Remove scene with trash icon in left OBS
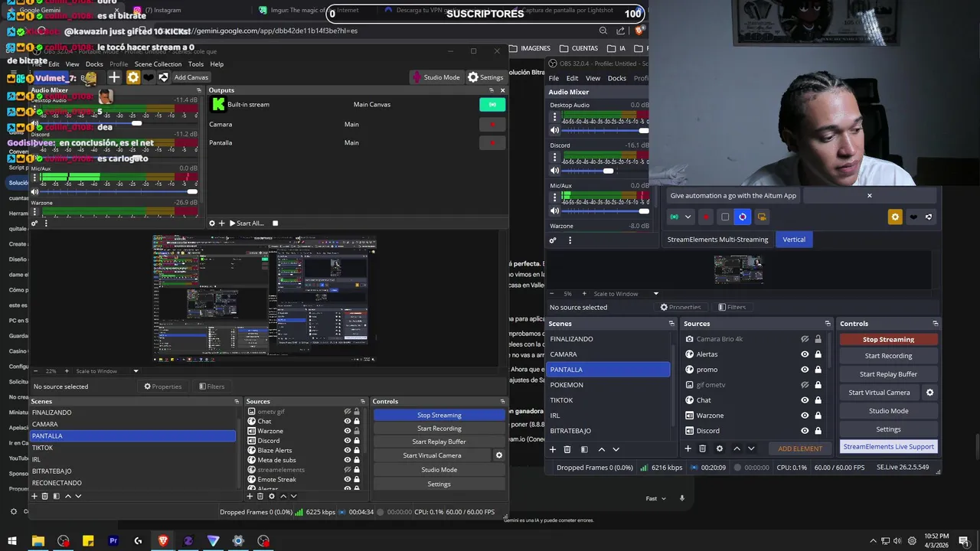Image resolution: width=980 pixels, height=551 pixels. point(44,496)
